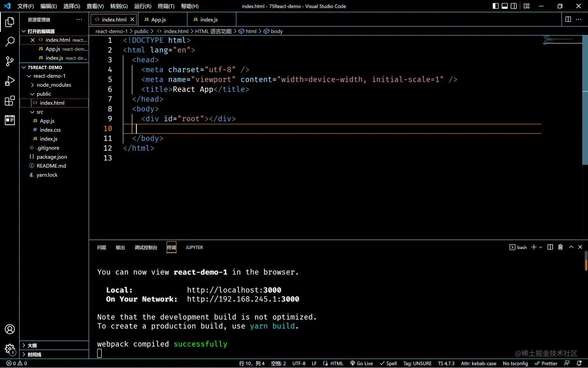Open the Extensions view
This screenshot has width=588, height=368.
point(10,101)
